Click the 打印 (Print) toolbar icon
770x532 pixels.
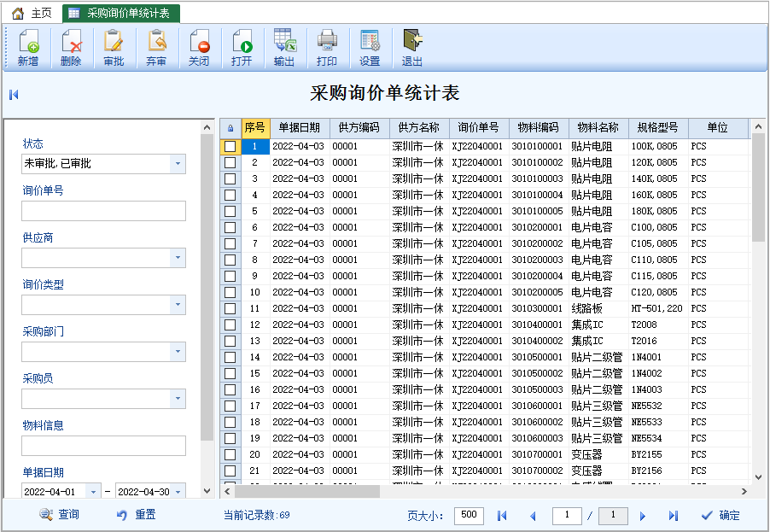pyautogui.click(x=327, y=47)
